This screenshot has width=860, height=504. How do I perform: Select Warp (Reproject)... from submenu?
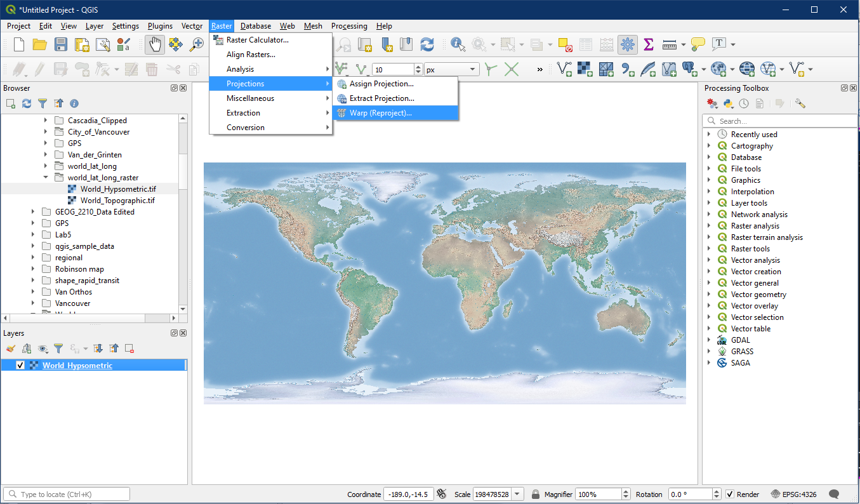click(380, 113)
